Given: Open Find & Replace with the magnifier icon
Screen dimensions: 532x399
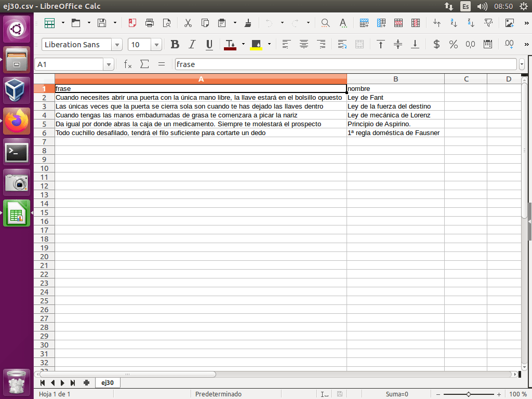Looking at the screenshot, I should pos(325,23).
